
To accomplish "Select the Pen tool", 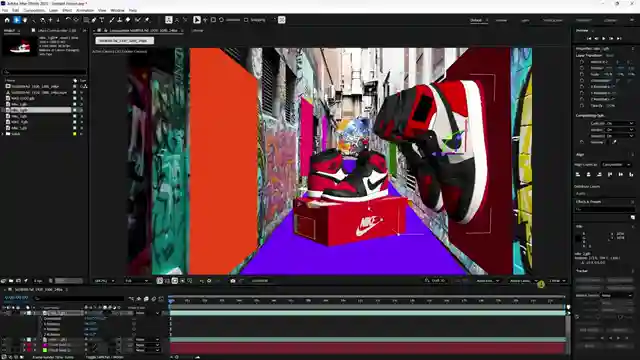I will click(x=94, y=20).
